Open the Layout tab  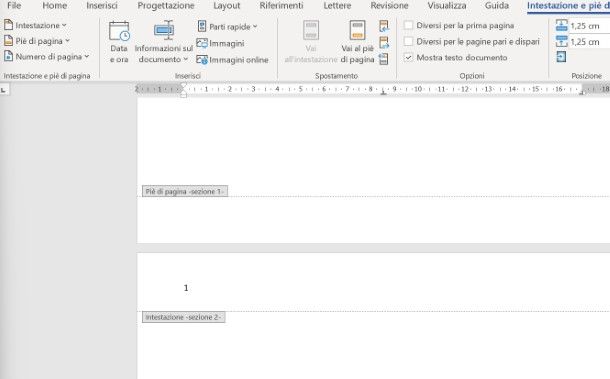tap(226, 6)
